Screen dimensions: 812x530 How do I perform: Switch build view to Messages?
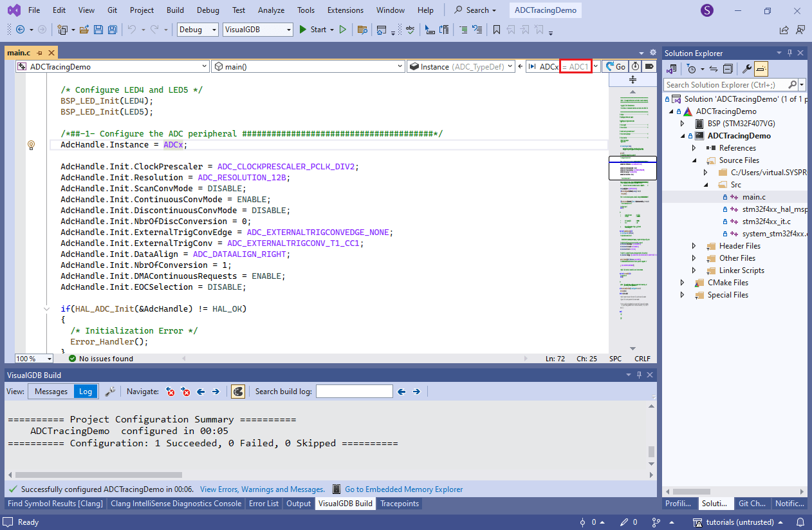click(x=51, y=392)
